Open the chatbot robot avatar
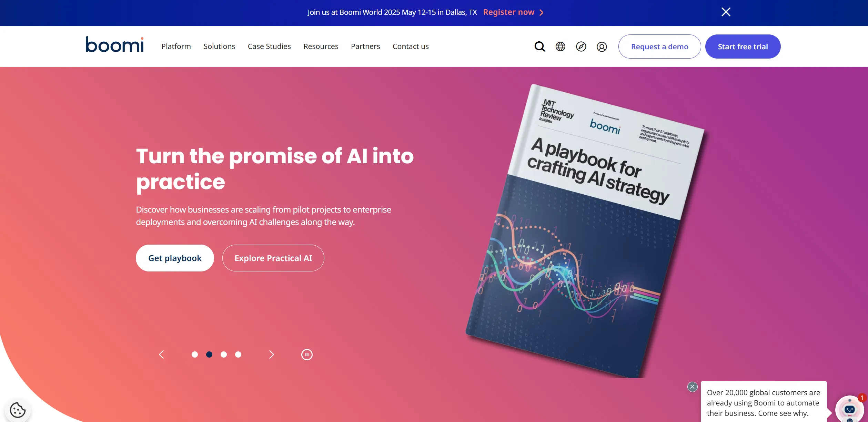868x422 pixels. click(849, 409)
